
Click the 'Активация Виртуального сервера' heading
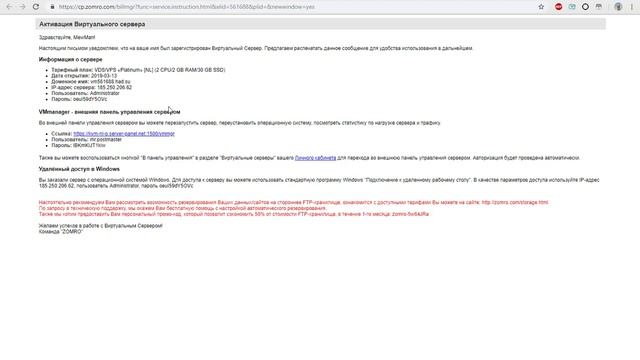[x=92, y=24]
